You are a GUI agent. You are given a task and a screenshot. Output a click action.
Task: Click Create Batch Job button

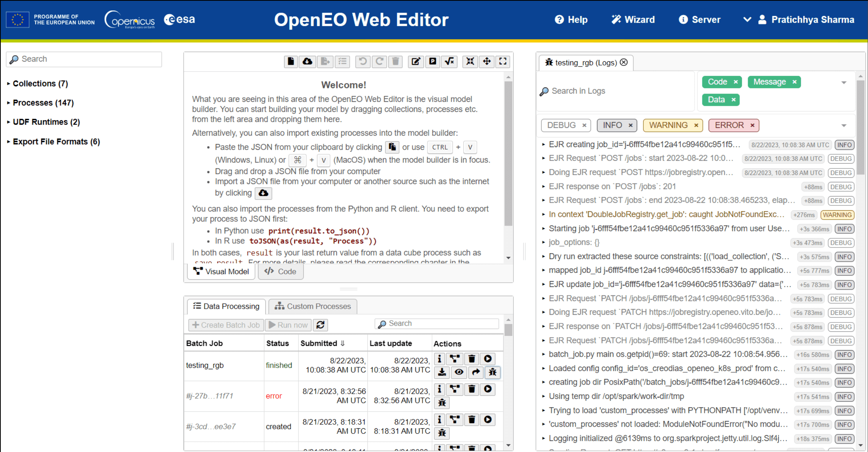coord(226,325)
